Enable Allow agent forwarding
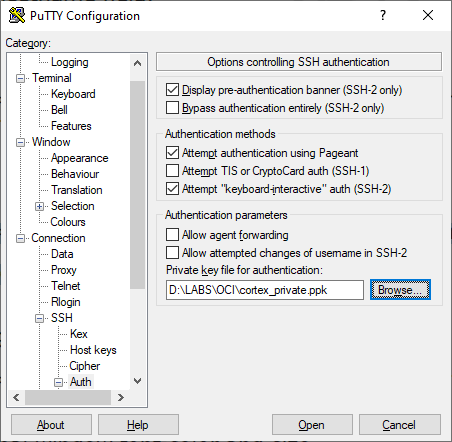This screenshot has height=442, width=452. pyautogui.click(x=172, y=235)
